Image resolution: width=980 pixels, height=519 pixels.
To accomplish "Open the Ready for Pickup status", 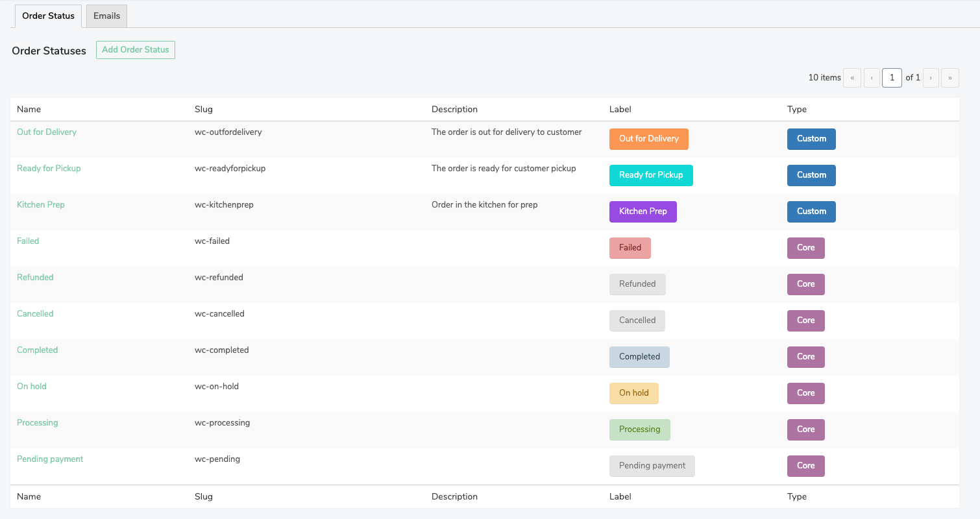I will (49, 168).
